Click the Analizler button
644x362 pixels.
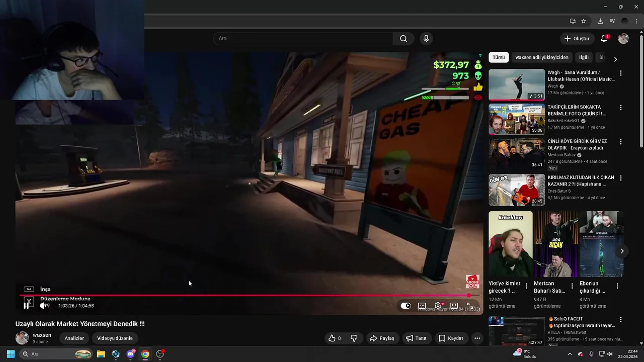74,338
